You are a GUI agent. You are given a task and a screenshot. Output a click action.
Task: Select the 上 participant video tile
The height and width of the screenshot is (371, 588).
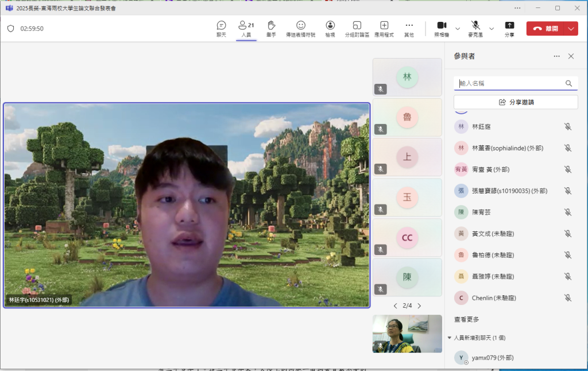[x=407, y=157]
